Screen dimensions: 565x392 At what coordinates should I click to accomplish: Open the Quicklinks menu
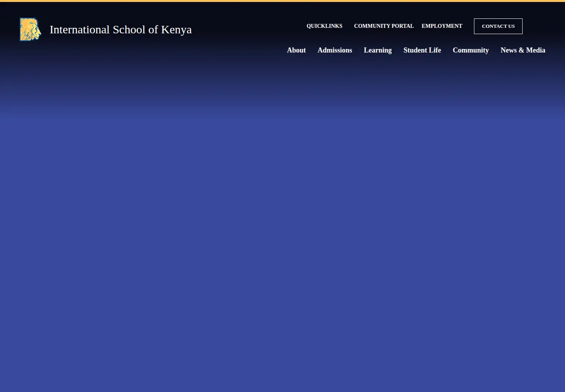(x=324, y=26)
